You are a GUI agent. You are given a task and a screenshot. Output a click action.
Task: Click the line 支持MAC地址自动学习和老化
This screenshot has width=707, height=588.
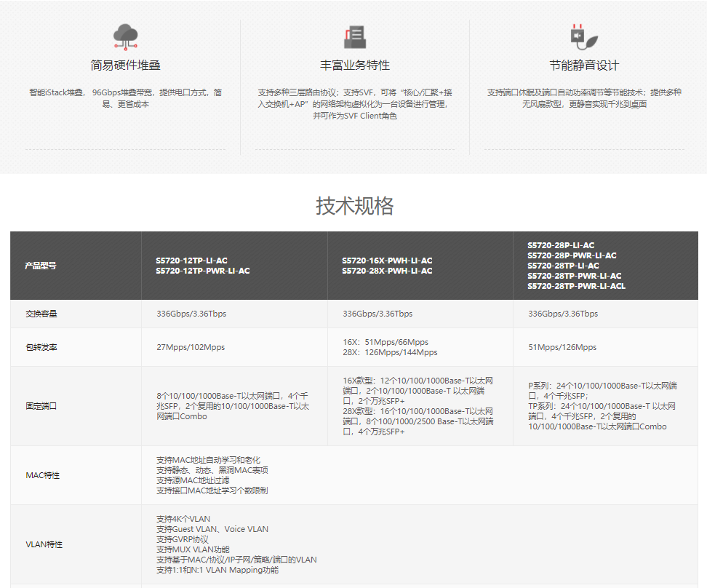pyautogui.click(x=208, y=460)
